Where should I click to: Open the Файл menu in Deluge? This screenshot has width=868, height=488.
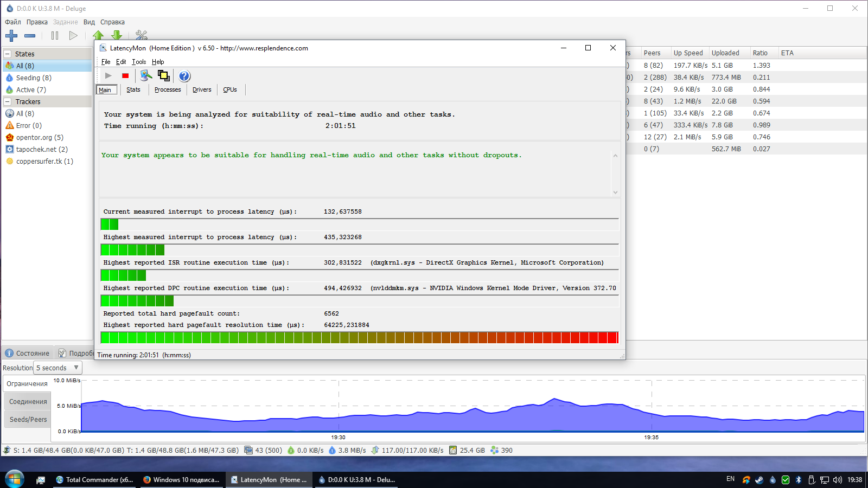(13, 22)
